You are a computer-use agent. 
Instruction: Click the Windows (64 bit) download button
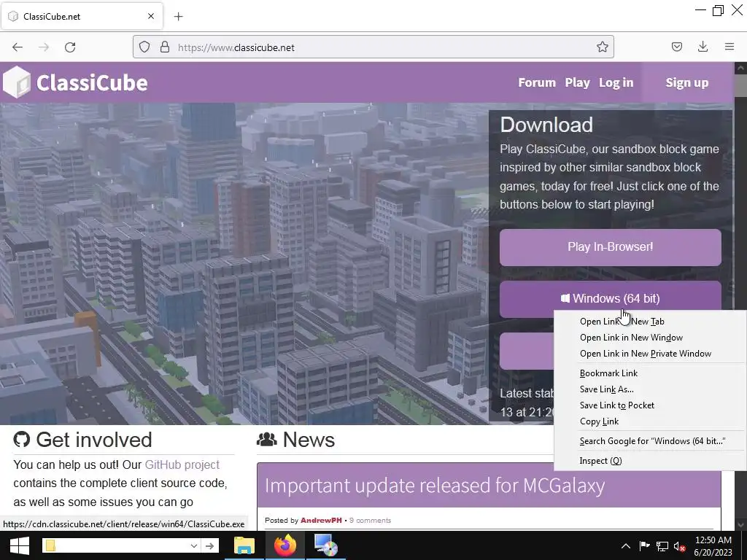click(611, 298)
